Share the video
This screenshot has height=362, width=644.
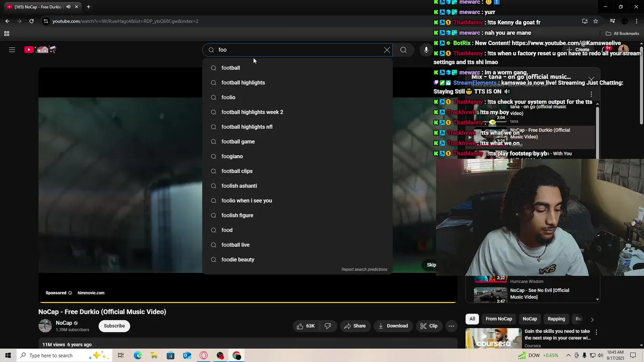click(355, 326)
